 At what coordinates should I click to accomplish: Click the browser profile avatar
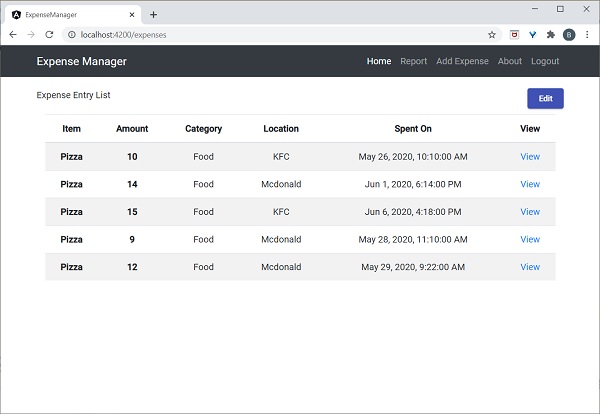tap(569, 34)
